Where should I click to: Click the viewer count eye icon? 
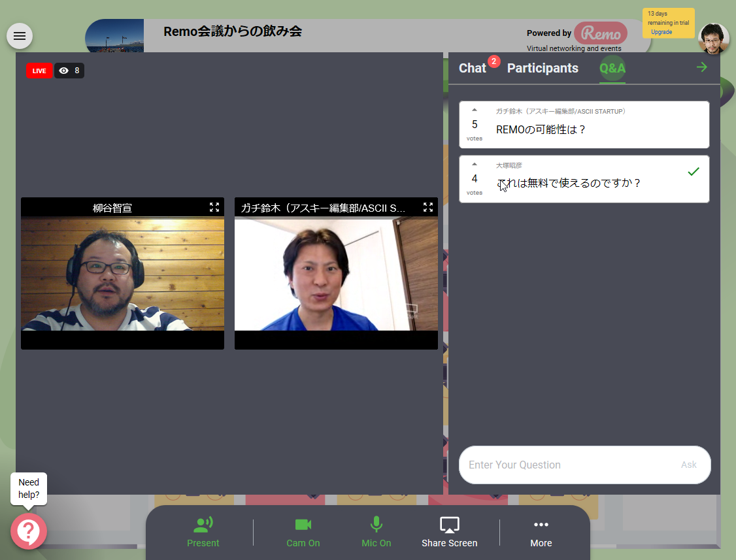(64, 71)
